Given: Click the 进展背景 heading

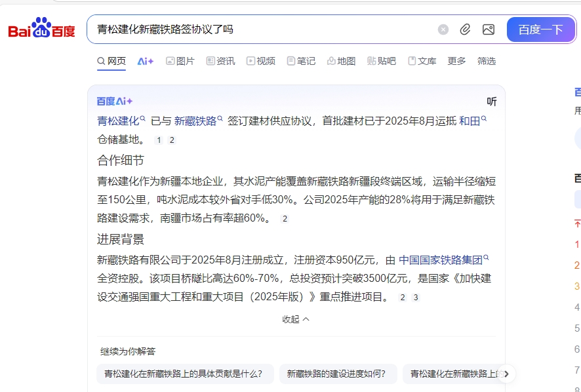Looking at the screenshot, I should [x=121, y=239].
